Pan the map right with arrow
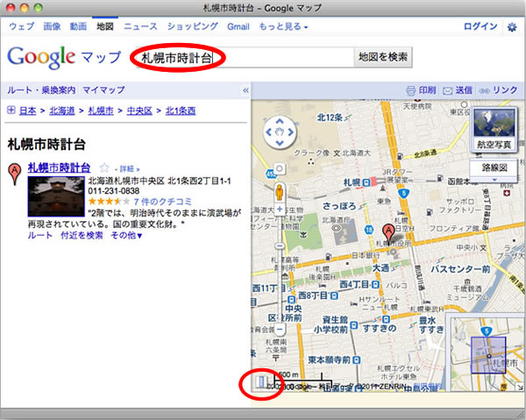 click(x=290, y=132)
